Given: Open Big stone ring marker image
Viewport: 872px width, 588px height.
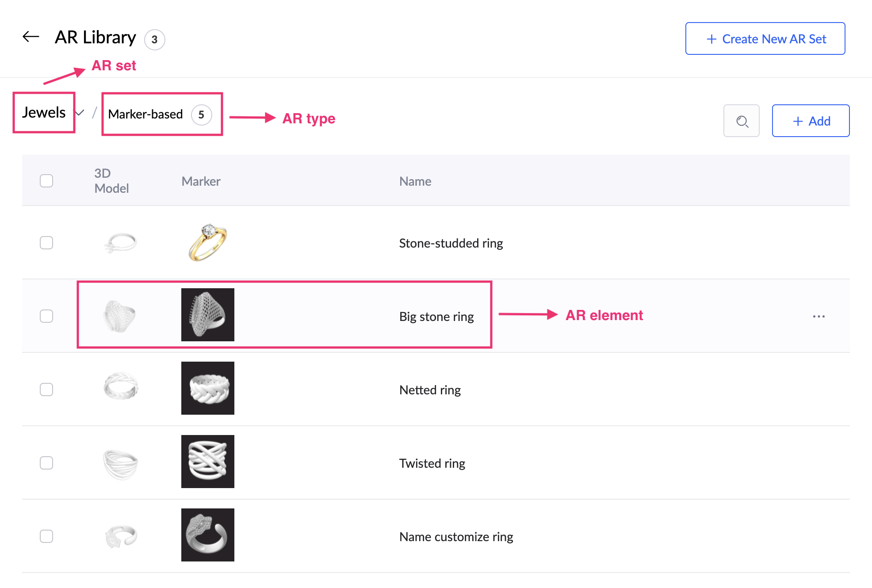Looking at the screenshot, I should (x=208, y=315).
